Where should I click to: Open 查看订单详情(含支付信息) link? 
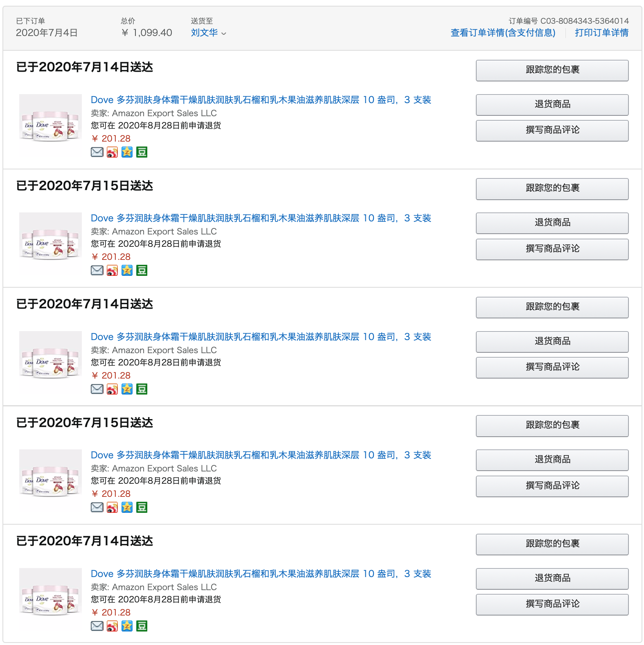[x=503, y=33]
